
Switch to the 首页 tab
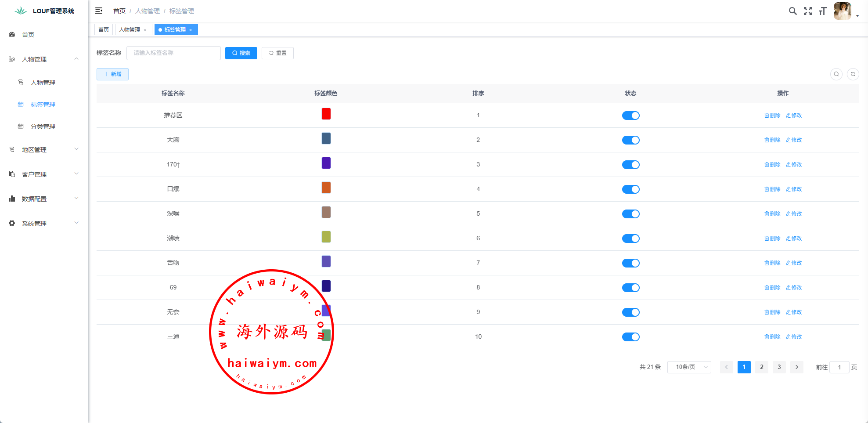pyautogui.click(x=104, y=30)
